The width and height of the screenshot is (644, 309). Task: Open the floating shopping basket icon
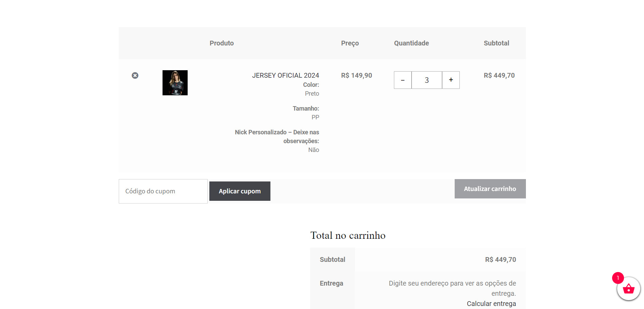628,289
